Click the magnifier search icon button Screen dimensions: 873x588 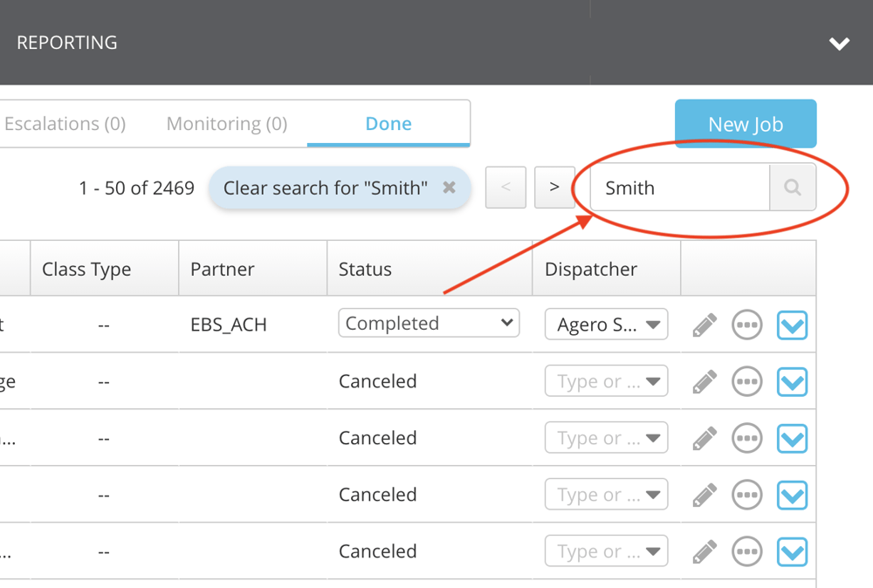(x=792, y=188)
